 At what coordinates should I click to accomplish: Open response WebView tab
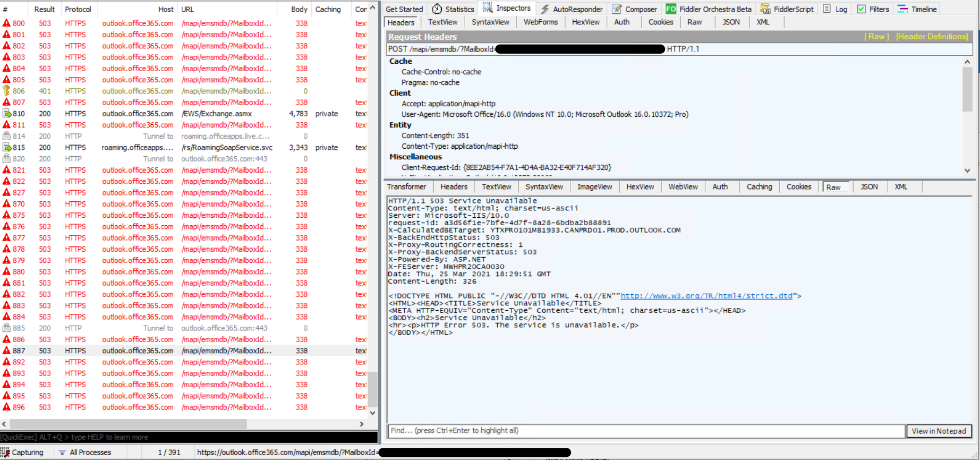pos(683,187)
